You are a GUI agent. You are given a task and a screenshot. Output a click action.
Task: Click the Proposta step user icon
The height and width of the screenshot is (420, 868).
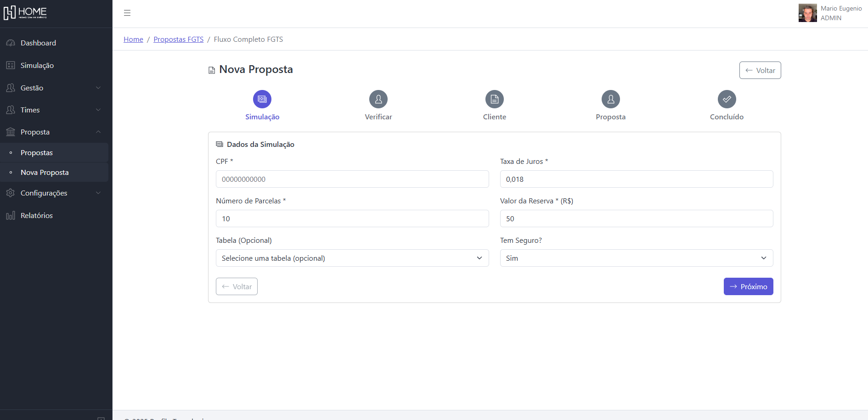coord(611,99)
